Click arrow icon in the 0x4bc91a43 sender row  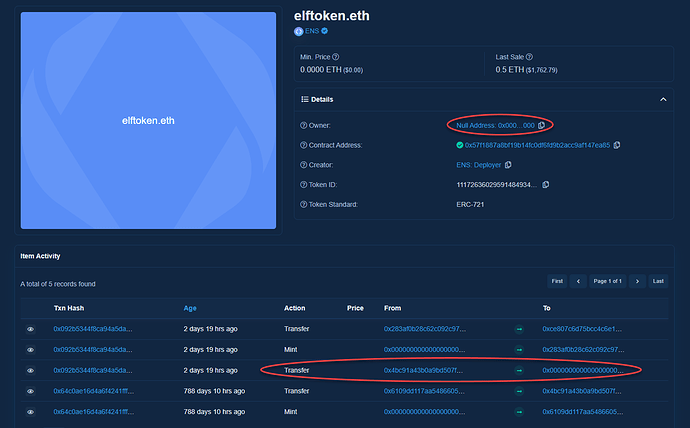519,370
